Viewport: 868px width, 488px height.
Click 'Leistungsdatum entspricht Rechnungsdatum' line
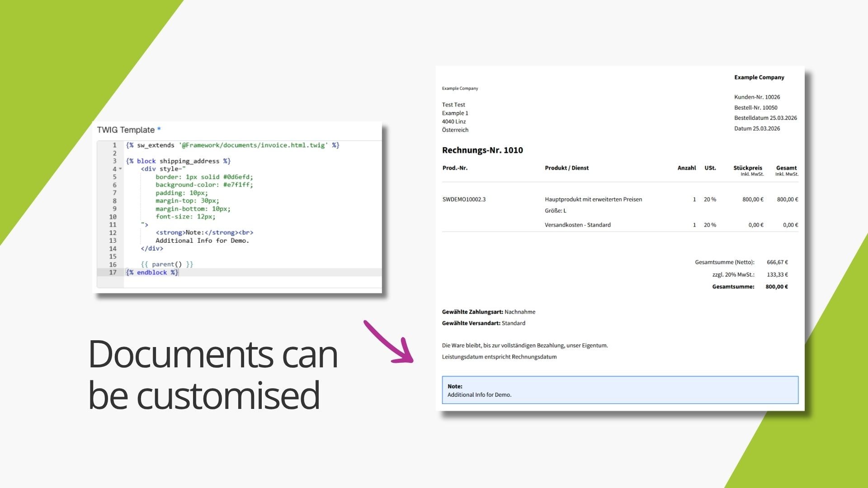tap(499, 357)
